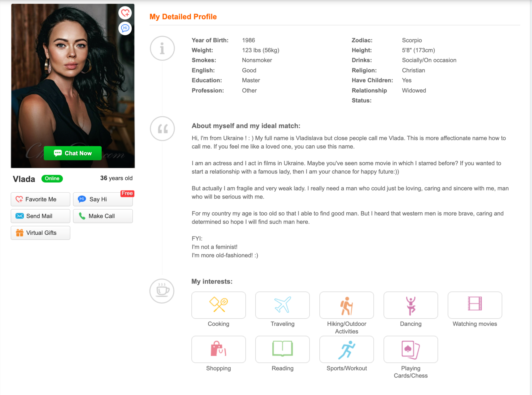Viewport: 532px width, 395px height.
Task: Select the Traveling airplane icon
Action: pyautogui.click(x=282, y=305)
